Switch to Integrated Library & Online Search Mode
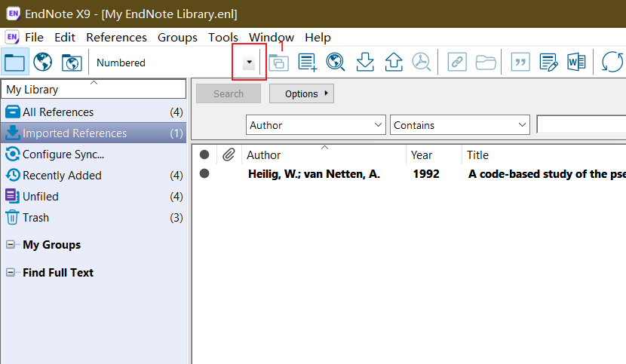Viewport: 626px width, 364px height. click(x=72, y=63)
